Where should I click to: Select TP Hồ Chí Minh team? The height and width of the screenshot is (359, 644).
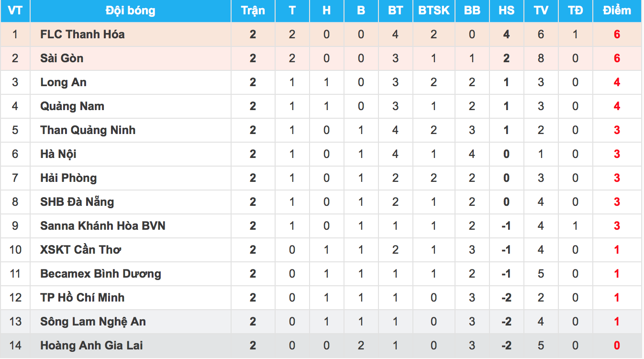82,298
